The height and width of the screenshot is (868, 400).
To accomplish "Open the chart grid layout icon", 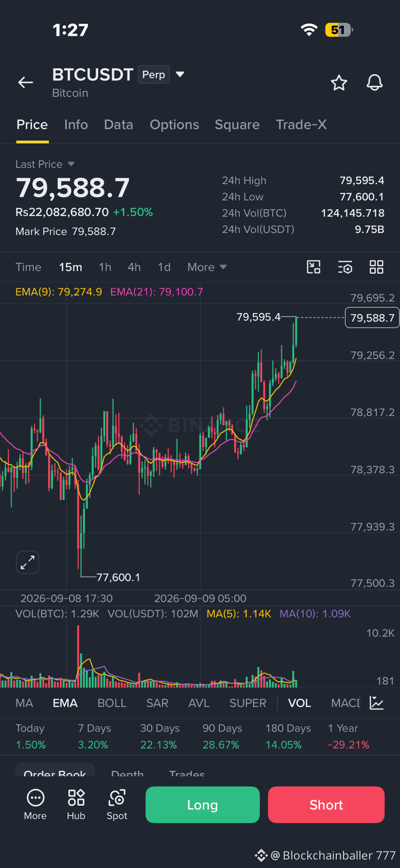I will click(x=376, y=267).
